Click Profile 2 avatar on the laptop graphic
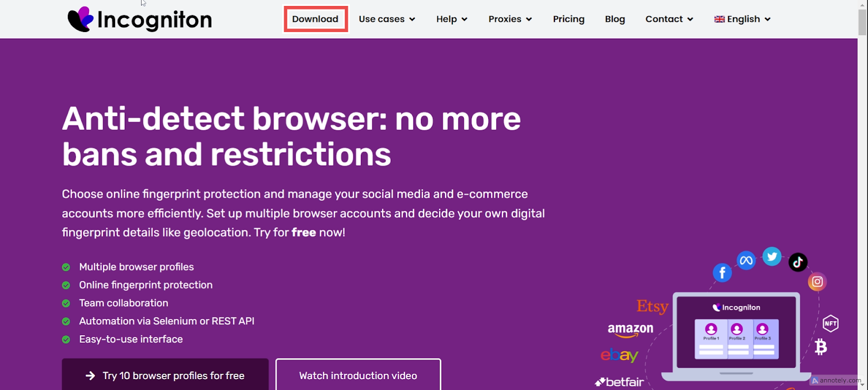The image size is (868, 390). tap(737, 329)
